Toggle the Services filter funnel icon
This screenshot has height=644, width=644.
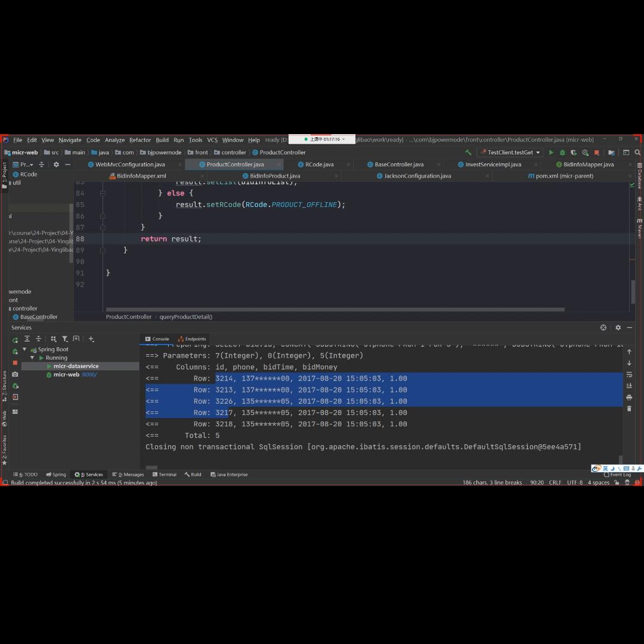tap(65, 339)
